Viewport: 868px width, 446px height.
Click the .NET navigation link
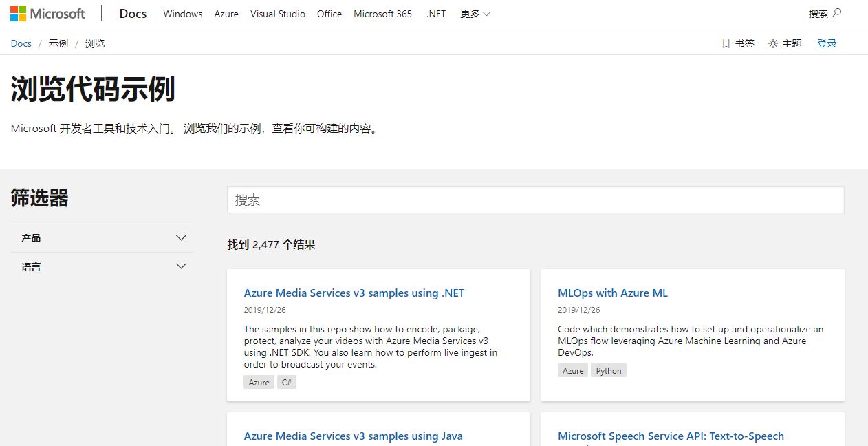(436, 14)
